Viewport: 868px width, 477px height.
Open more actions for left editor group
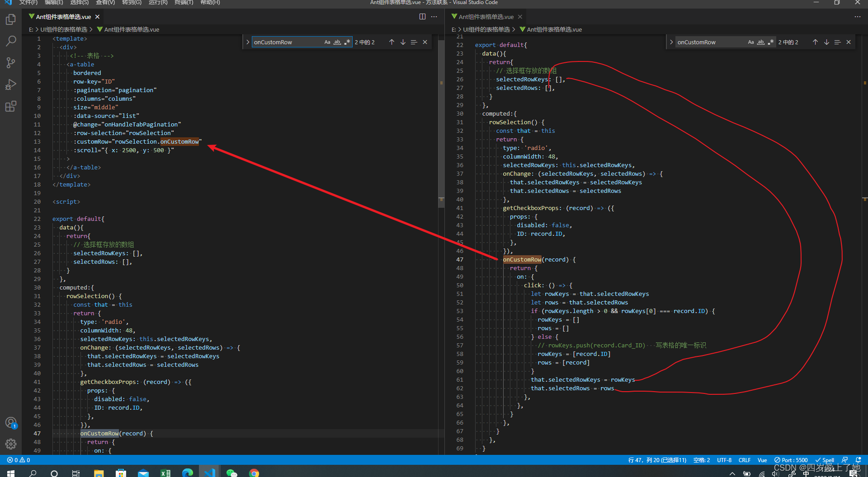434,17
